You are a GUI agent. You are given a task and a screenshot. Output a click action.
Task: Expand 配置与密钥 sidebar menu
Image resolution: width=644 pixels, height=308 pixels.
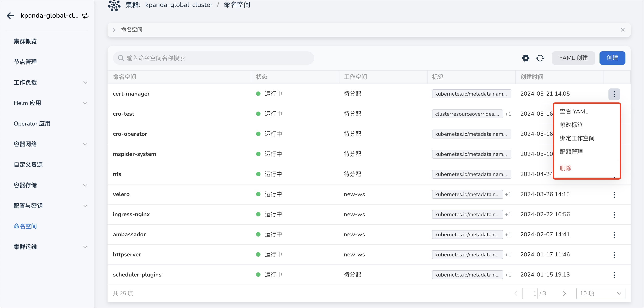point(85,206)
